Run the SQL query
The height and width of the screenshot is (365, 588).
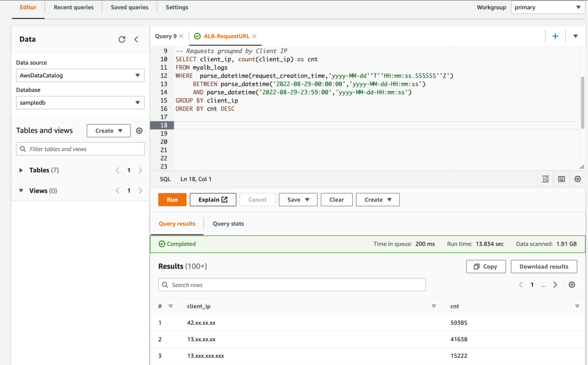point(172,199)
